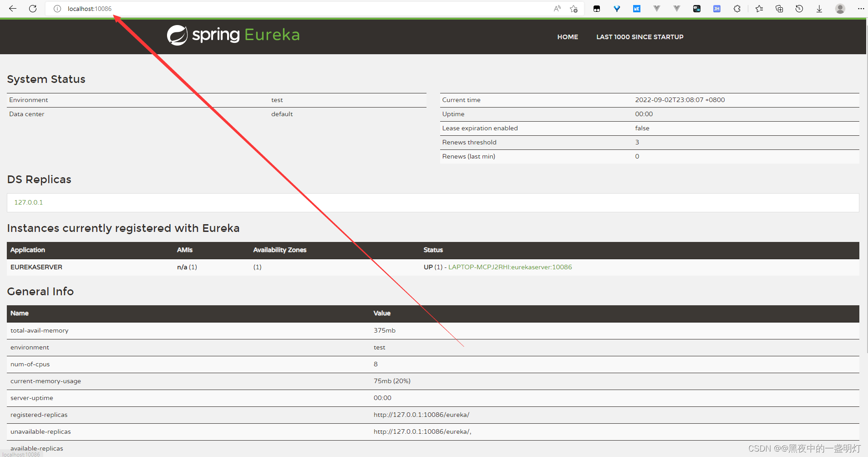Follow the 127.0.0.1 DS replica link
This screenshot has height=457, width=868.
(29, 202)
